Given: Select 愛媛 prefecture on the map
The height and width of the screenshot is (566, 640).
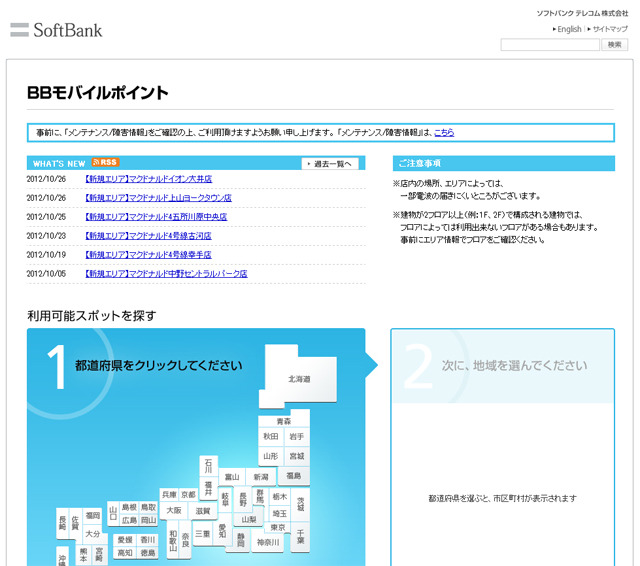Looking at the screenshot, I should [x=125, y=540].
